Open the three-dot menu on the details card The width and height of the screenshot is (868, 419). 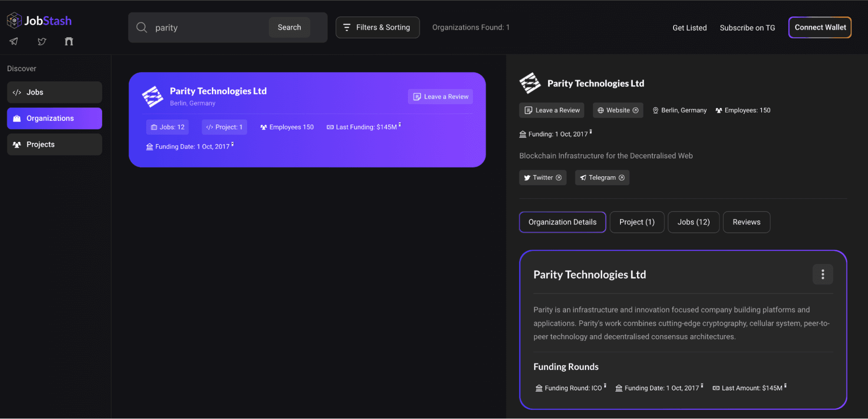pyautogui.click(x=822, y=274)
